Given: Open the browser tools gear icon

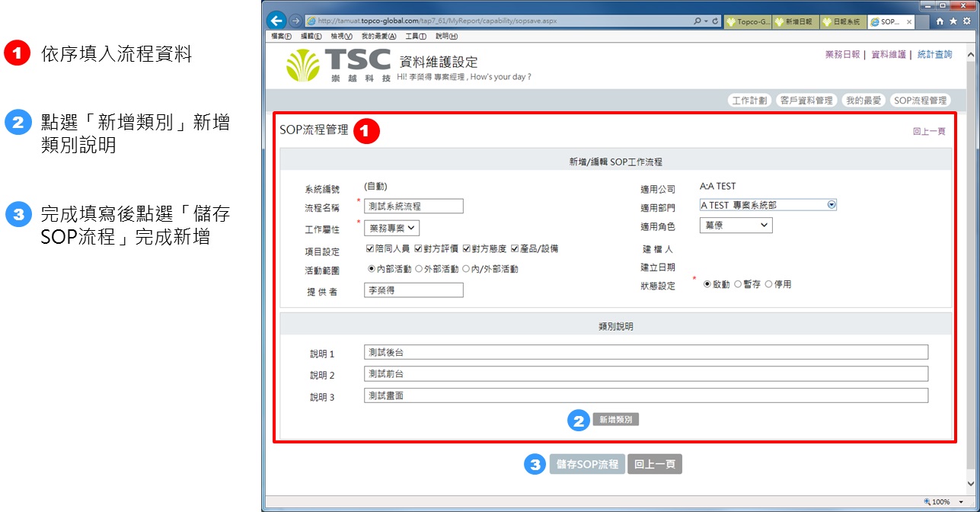Looking at the screenshot, I should [x=966, y=21].
